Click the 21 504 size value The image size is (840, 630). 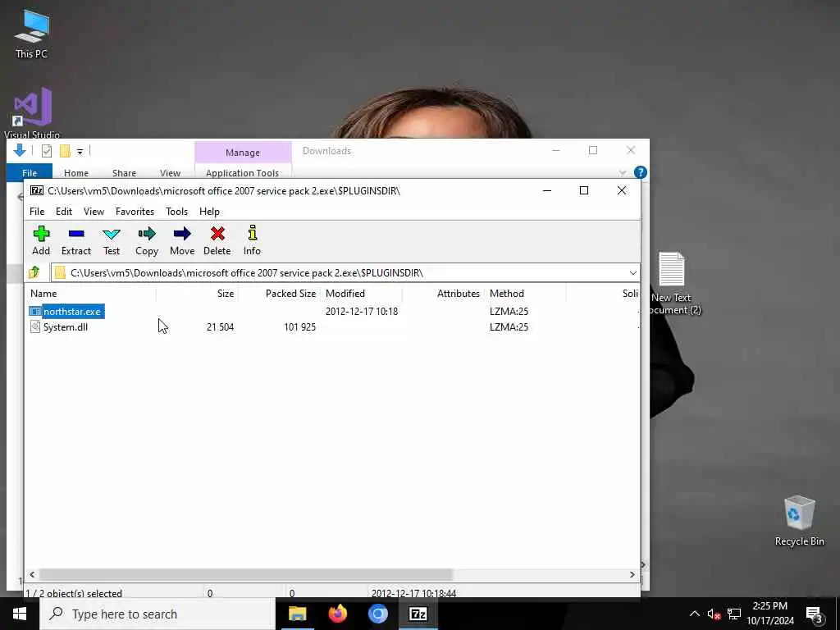[220, 326]
